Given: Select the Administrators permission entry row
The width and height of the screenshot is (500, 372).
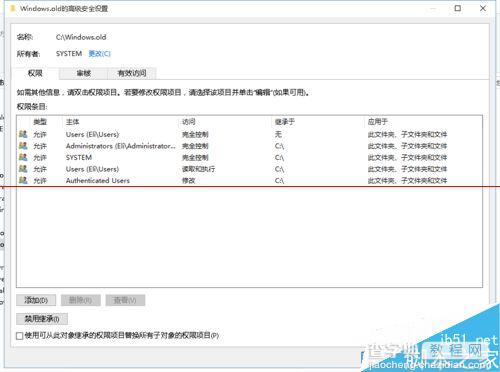Looking at the screenshot, I should (249, 146).
